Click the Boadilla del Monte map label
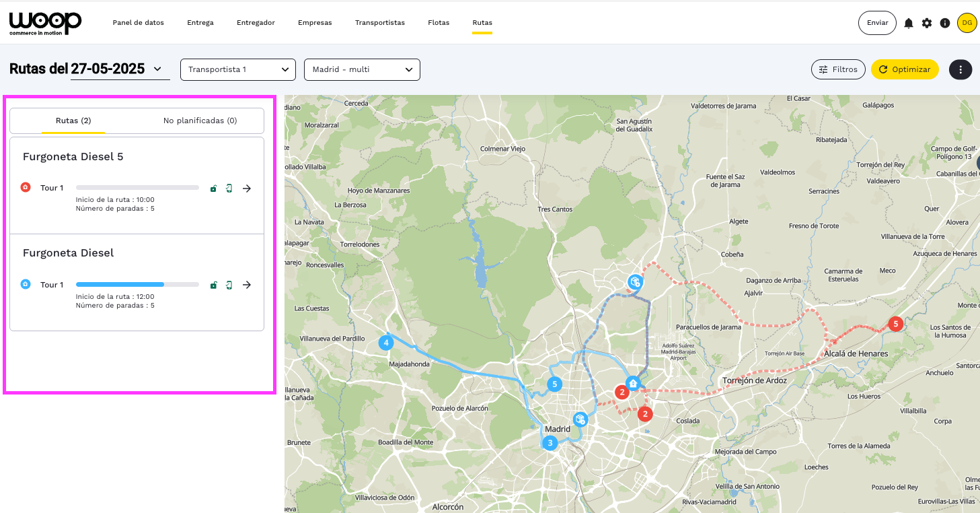 coord(406,442)
